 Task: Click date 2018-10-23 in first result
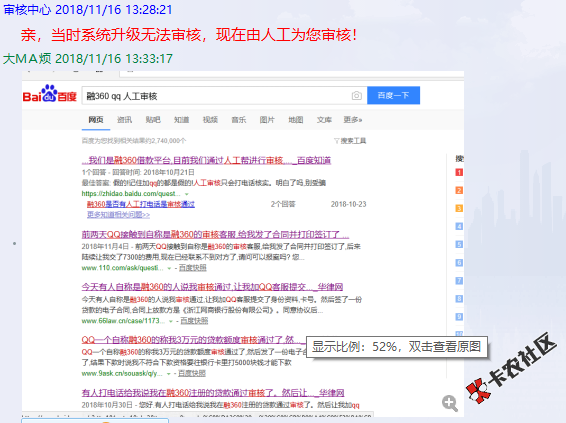tap(348, 204)
